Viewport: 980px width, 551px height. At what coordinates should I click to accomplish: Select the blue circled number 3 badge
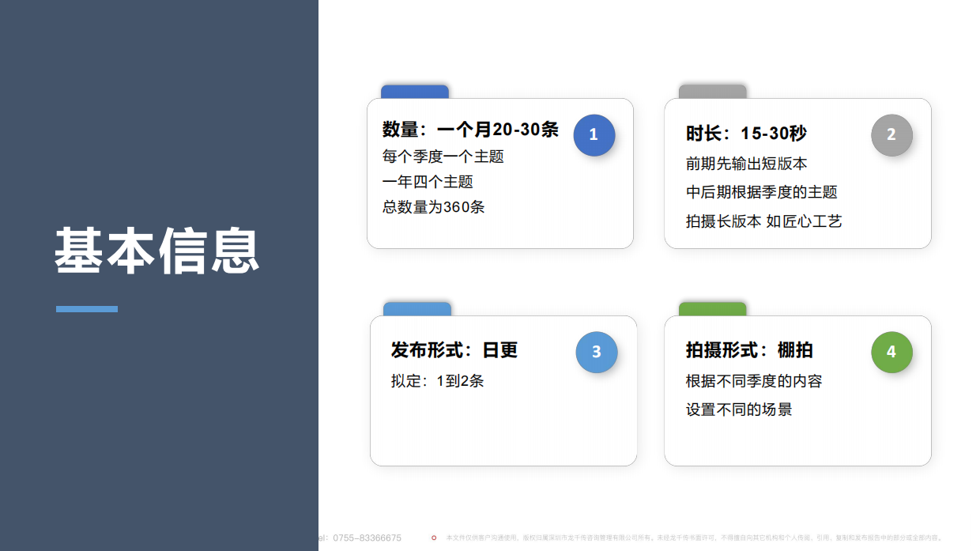[x=597, y=353]
